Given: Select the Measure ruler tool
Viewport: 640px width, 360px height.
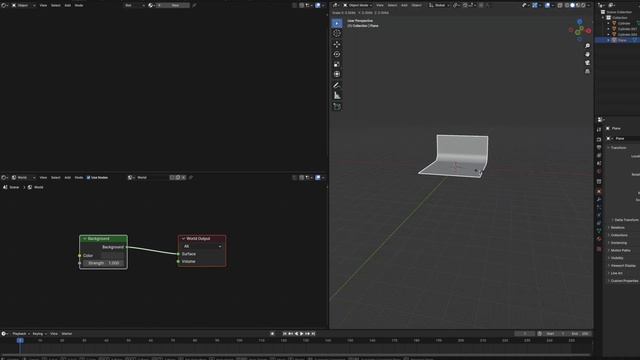Looking at the screenshot, I should point(337,96).
